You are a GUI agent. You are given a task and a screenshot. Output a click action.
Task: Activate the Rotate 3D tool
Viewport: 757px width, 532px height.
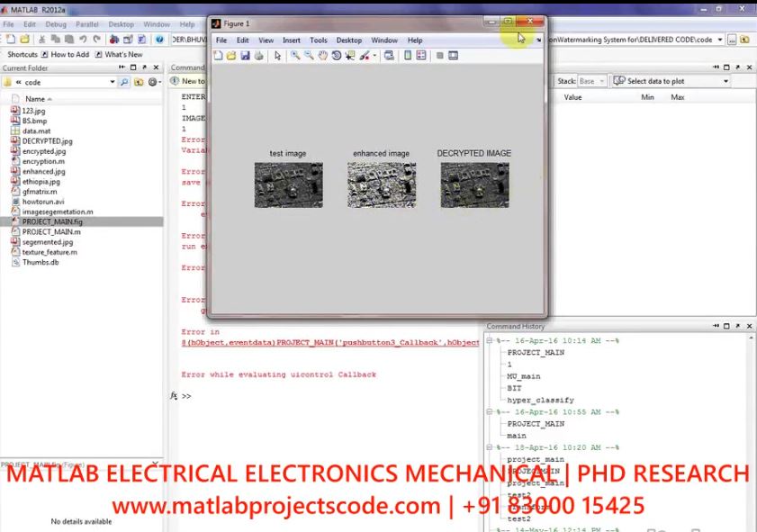[x=336, y=56]
